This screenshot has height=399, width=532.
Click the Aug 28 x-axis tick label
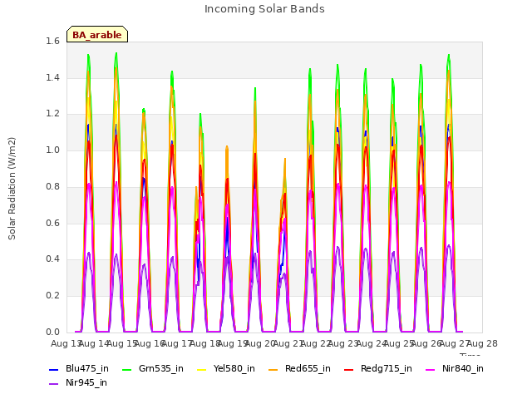[x=482, y=343]
